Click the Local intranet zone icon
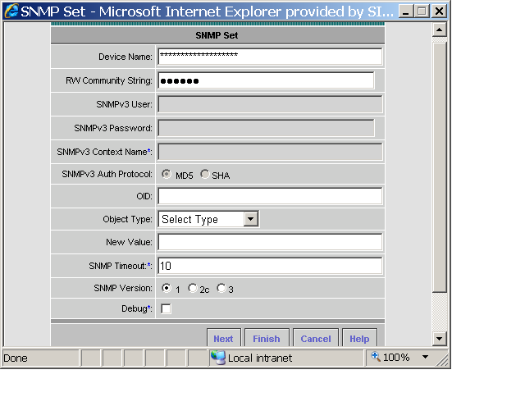The height and width of the screenshot is (420, 525). point(218,358)
